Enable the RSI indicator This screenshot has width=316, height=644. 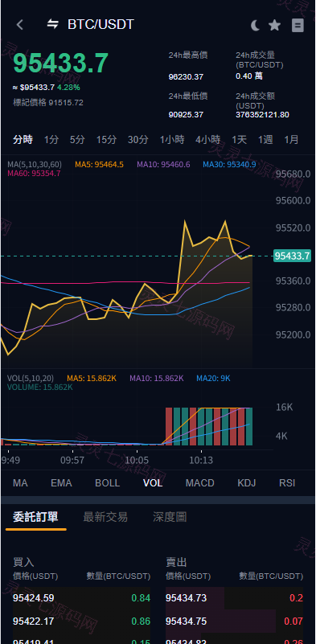(x=287, y=483)
